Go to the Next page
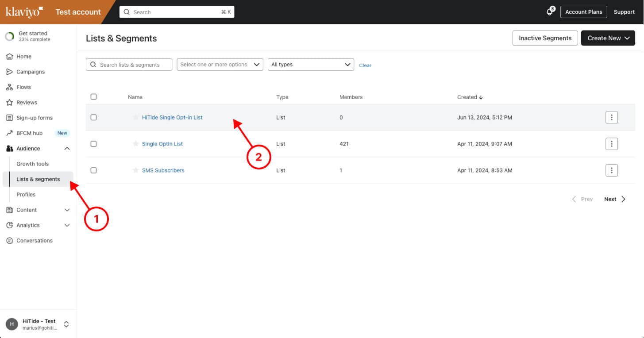Screen dimensions: 644x338 click(x=615, y=199)
